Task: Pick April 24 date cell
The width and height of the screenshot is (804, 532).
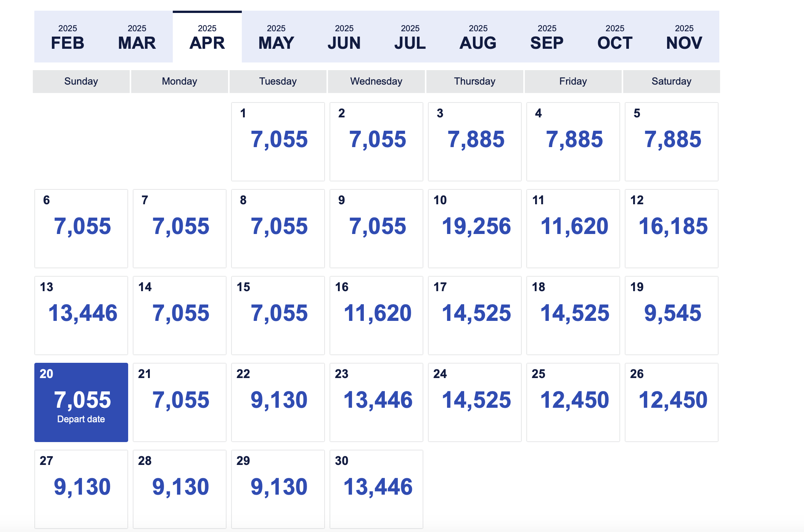Action: pyautogui.click(x=474, y=402)
